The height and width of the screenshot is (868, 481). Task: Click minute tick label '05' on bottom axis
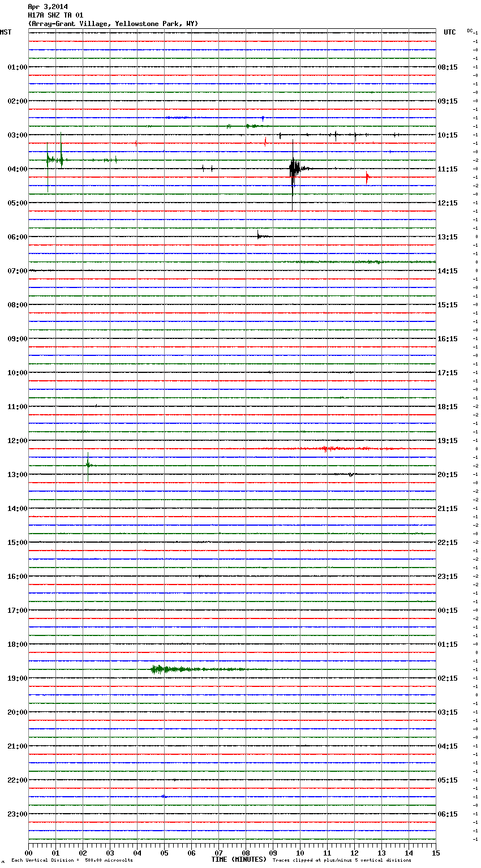click(165, 853)
